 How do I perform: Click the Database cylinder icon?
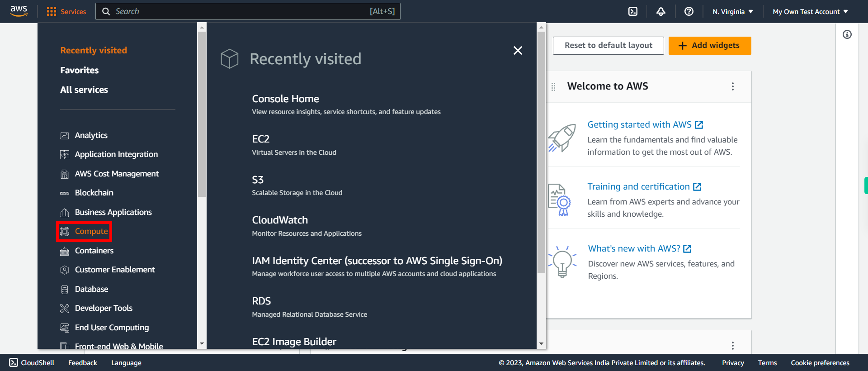65,290
